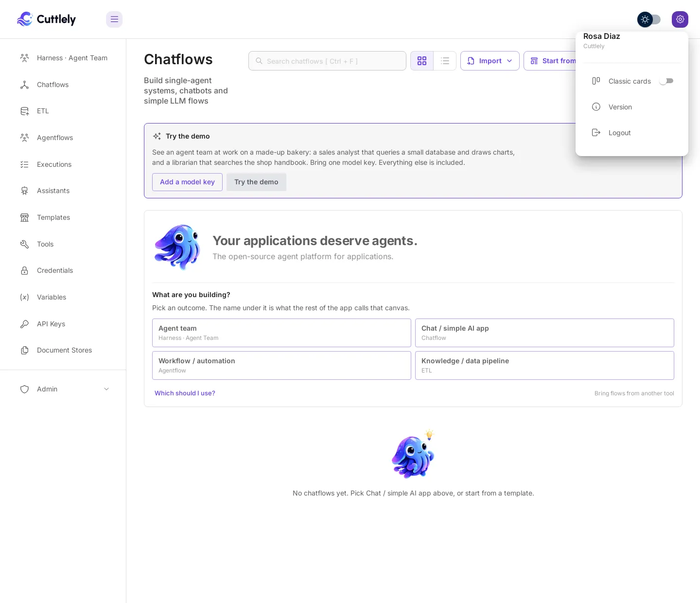This screenshot has width=700, height=603.
Task: Open the Which should I use? link
Action: coord(185,393)
